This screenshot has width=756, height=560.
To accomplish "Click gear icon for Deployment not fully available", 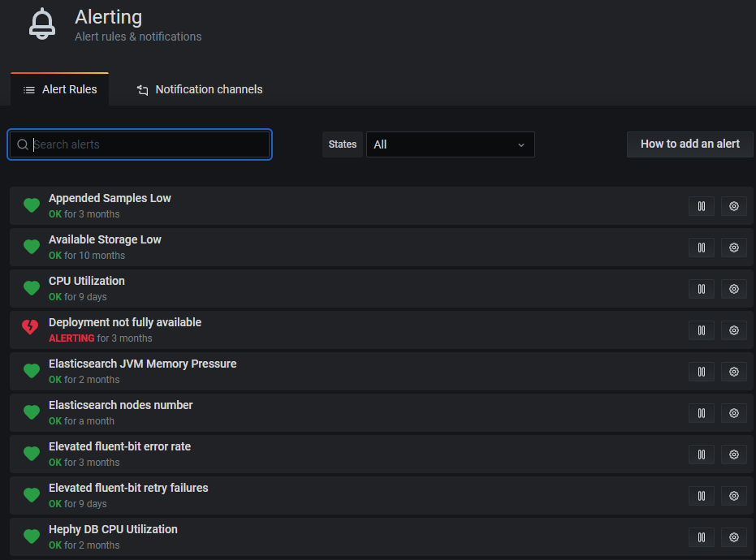I will pyautogui.click(x=734, y=330).
